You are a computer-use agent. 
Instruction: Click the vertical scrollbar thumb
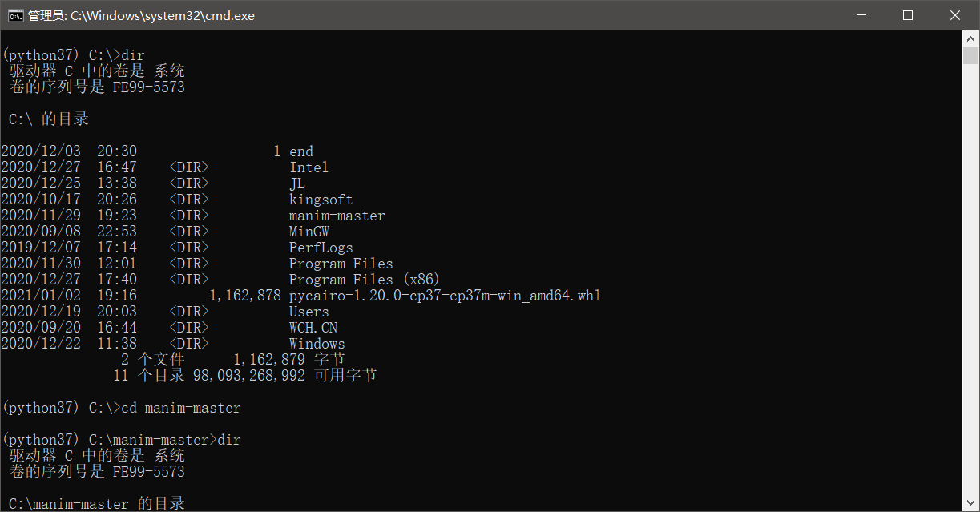click(x=971, y=56)
